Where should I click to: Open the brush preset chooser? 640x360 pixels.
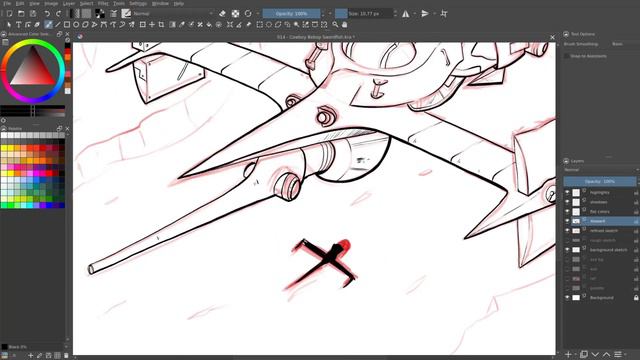(126, 13)
